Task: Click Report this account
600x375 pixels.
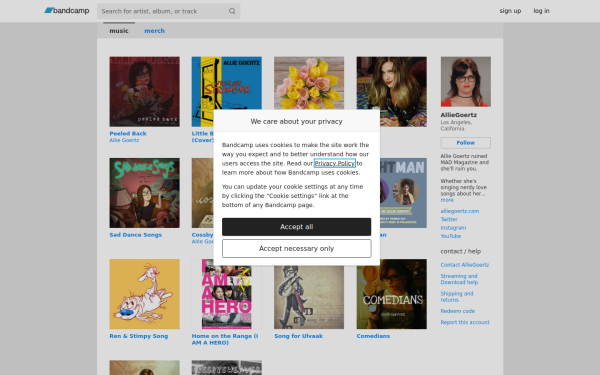Action: coord(465,323)
